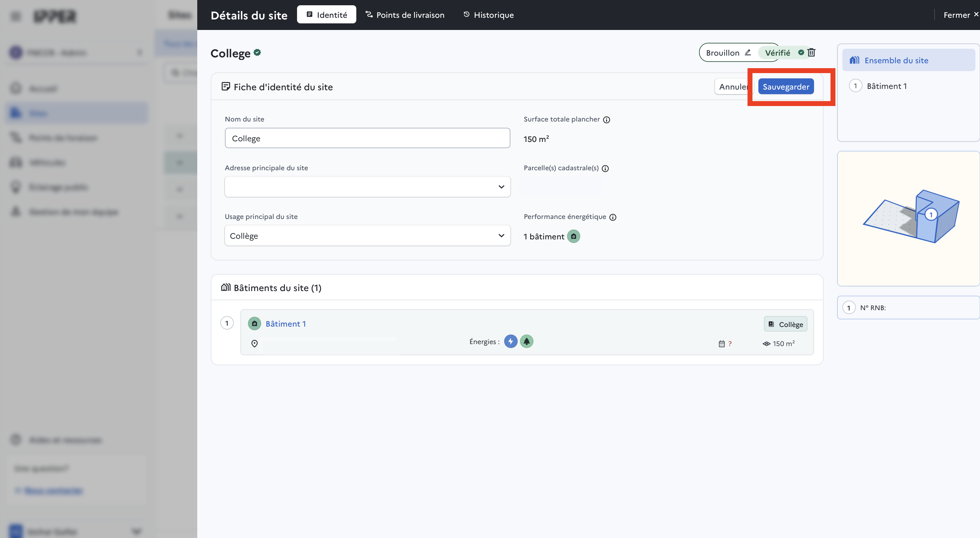980x538 pixels.
Task: Delete the site with the trash icon
Action: [811, 52]
